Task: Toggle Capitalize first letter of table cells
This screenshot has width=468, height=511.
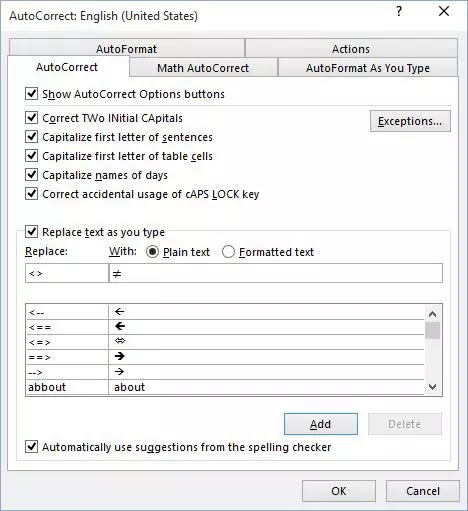Action: click(32, 156)
